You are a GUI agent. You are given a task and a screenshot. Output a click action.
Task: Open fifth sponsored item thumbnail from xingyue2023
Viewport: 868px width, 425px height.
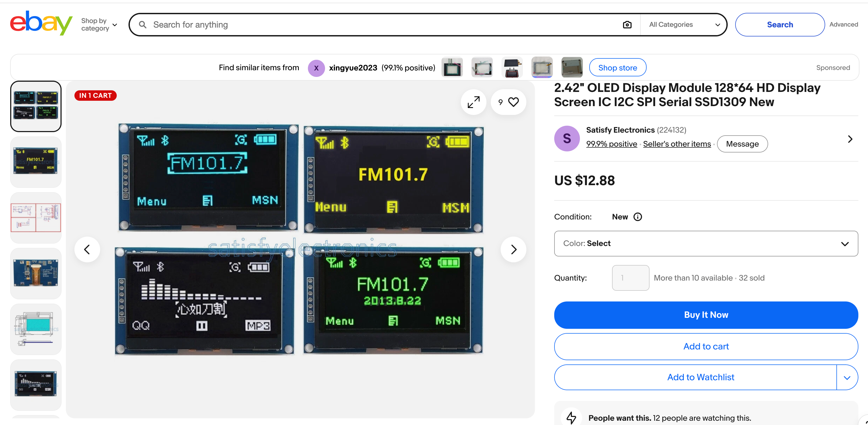coord(572,68)
